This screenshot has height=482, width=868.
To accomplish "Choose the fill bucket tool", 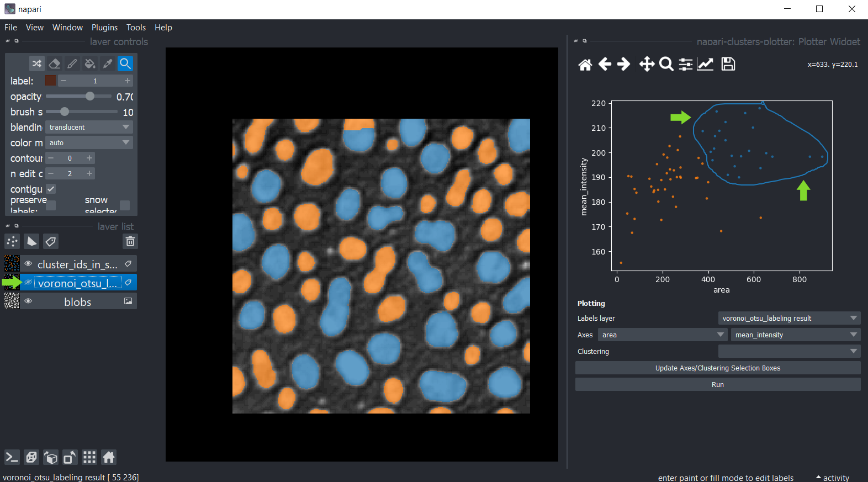I will pyautogui.click(x=90, y=63).
